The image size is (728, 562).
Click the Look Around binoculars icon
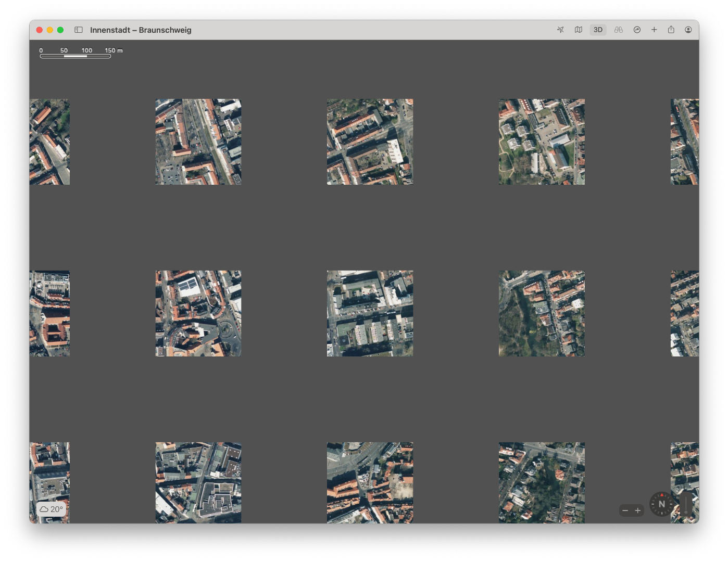(618, 30)
